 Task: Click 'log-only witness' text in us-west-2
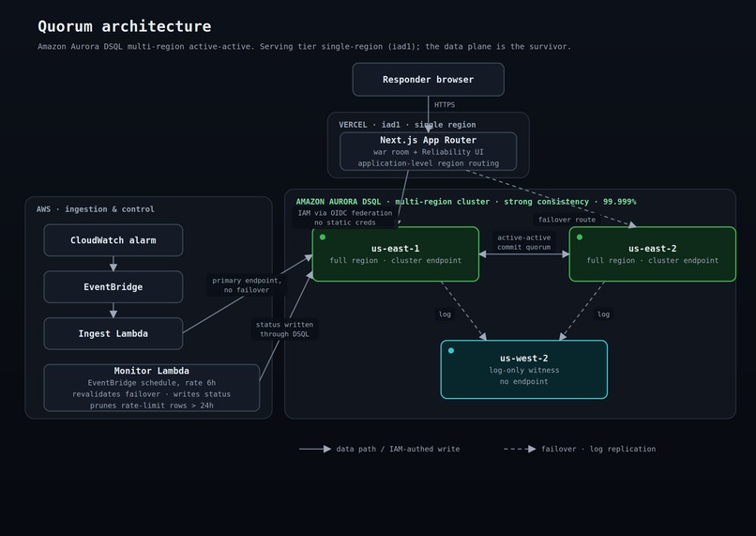[524, 370]
